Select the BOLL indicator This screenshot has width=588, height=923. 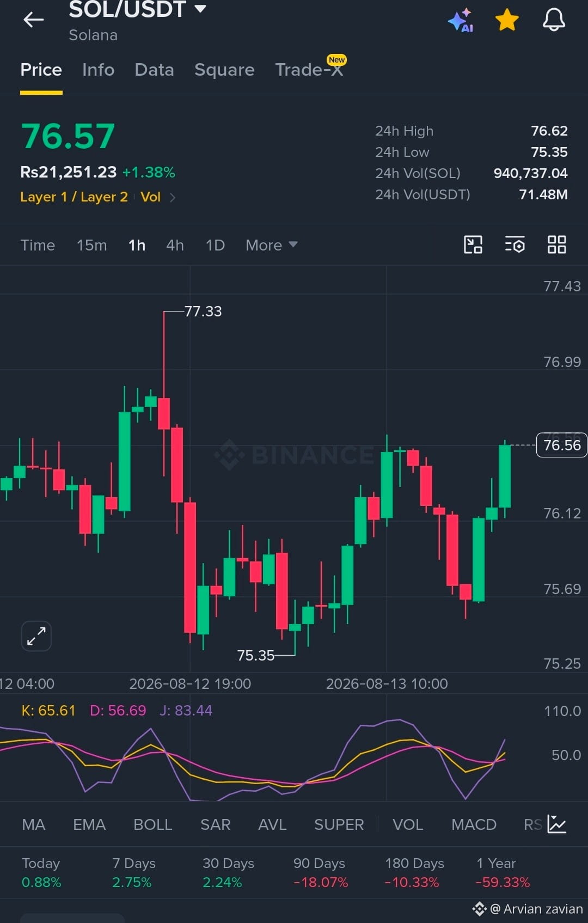click(153, 824)
